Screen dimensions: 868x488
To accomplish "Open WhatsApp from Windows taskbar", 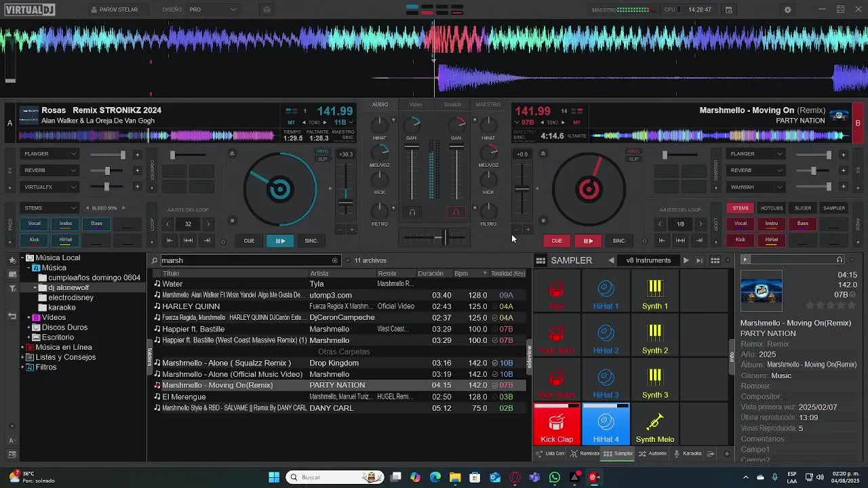I will click(555, 477).
